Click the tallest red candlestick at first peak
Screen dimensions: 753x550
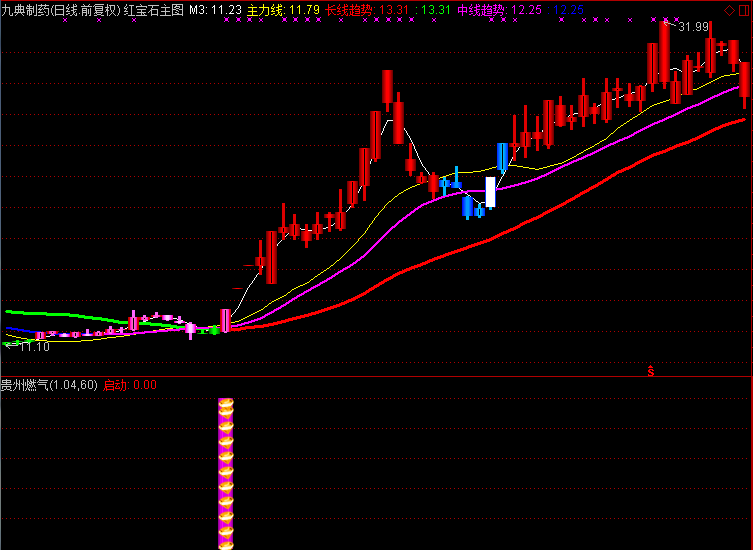pos(386,90)
